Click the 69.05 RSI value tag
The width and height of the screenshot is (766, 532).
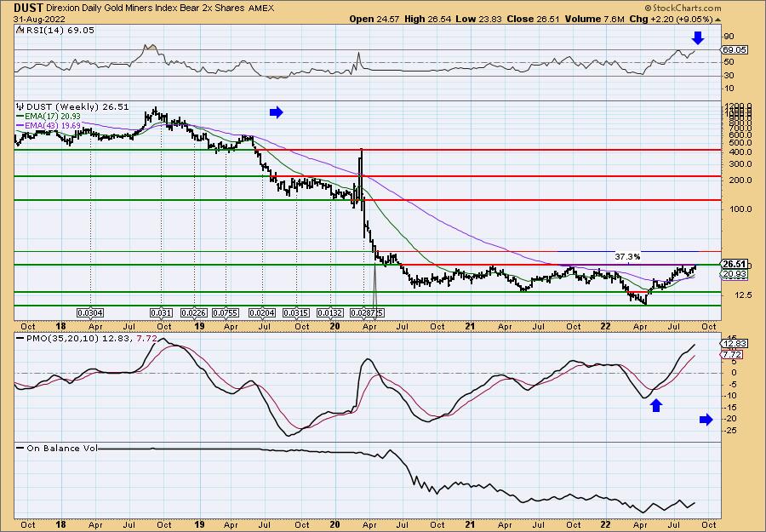pyautogui.click(x=734, y=50)
